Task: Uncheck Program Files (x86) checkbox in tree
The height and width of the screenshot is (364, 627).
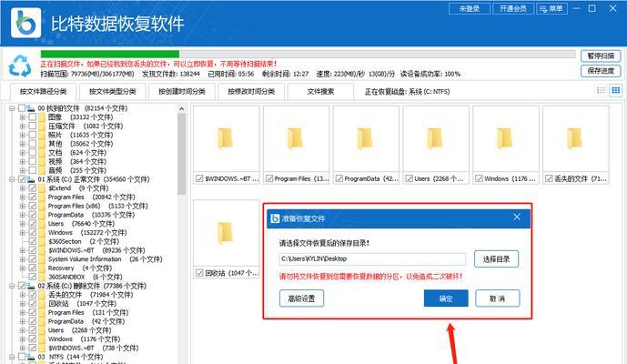Action: coord(33,206)
